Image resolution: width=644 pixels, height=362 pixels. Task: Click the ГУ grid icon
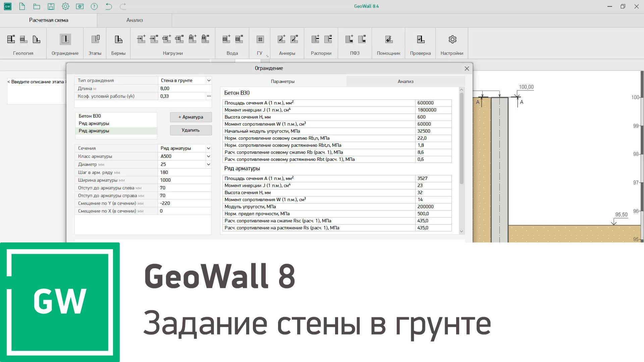[260, 39]
